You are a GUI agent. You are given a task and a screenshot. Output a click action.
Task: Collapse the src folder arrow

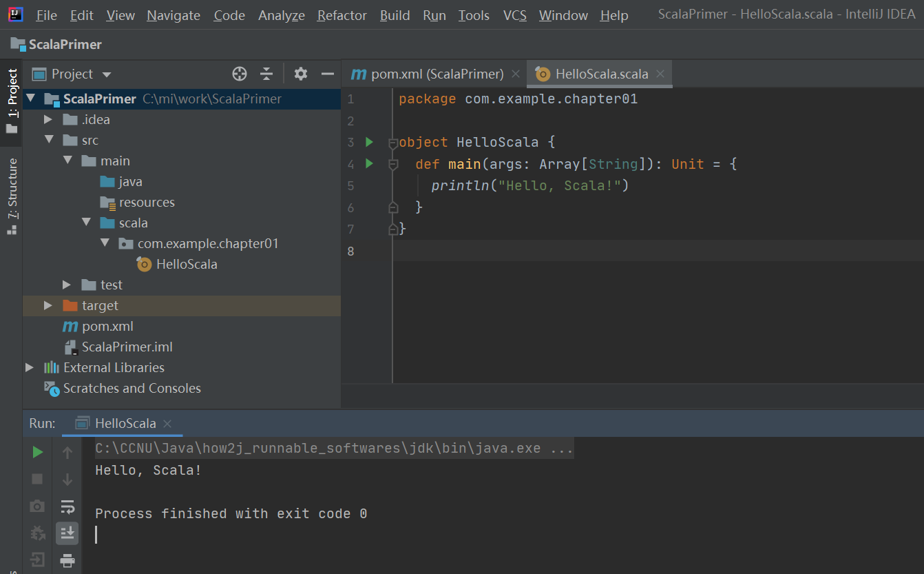coord(48,140)
